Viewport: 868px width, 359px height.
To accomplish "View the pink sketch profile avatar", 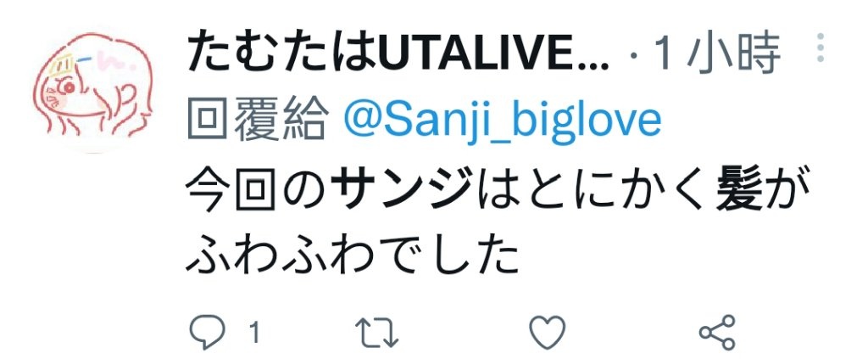I will 93,92.
